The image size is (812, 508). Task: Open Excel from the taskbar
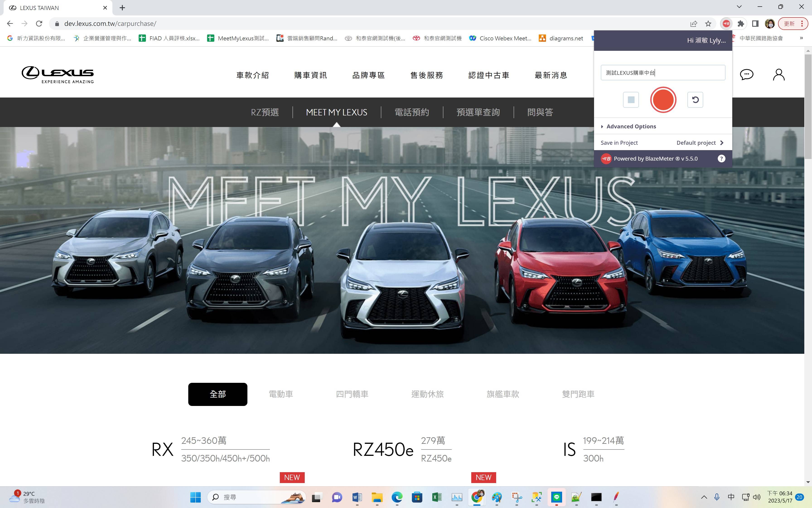pyautogui.click(x=437, y=497)
